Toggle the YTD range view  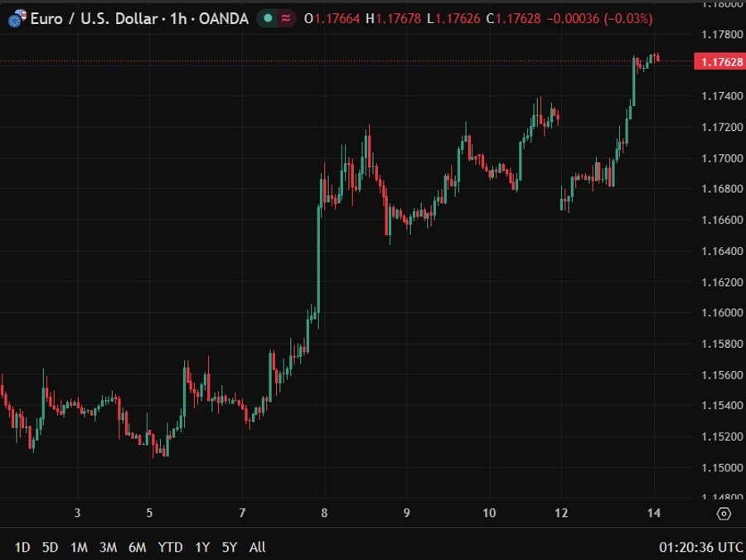[170, 548]
